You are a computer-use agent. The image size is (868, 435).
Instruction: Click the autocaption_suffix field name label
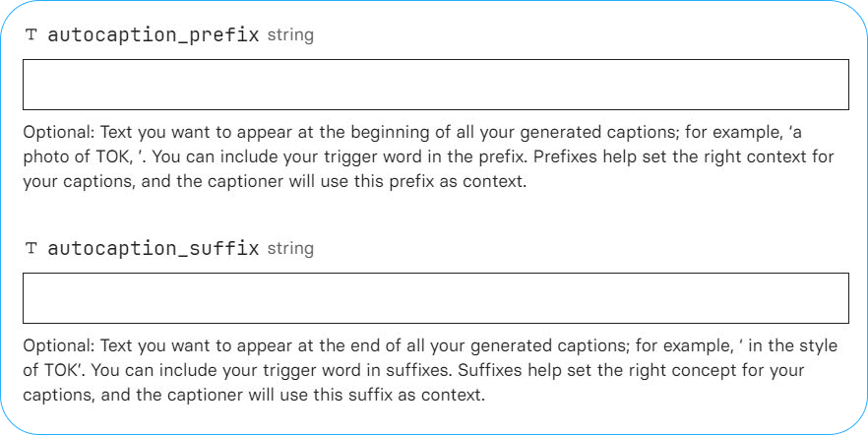click(x=154, y=249)
